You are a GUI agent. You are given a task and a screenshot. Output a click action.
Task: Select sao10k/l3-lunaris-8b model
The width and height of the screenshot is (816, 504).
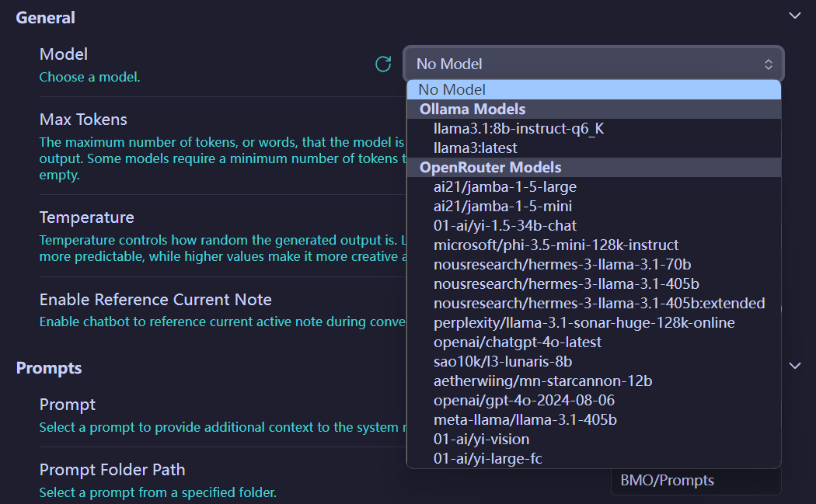[x=503, y=361]
